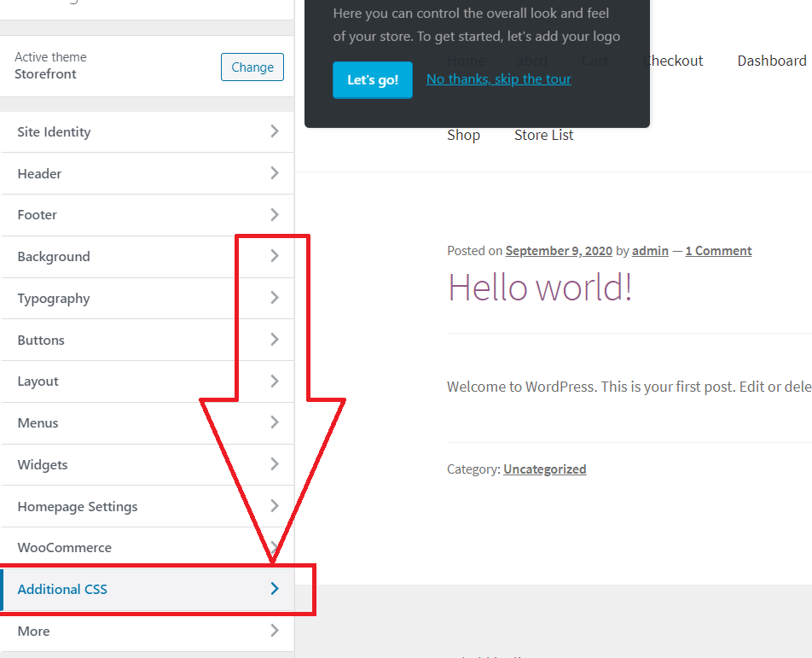
Task: Click the Layout chevron icon
Action: click(x=275, y=381)
